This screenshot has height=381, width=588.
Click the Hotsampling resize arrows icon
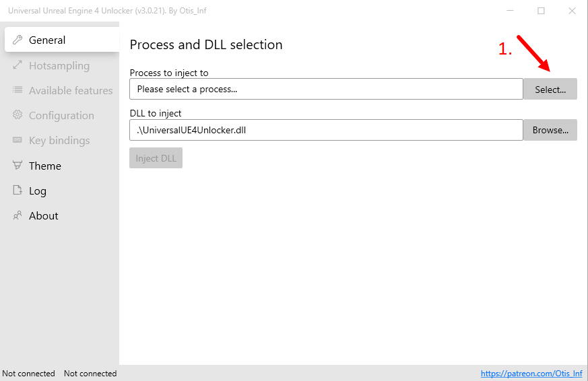click(x=18, y=65)
